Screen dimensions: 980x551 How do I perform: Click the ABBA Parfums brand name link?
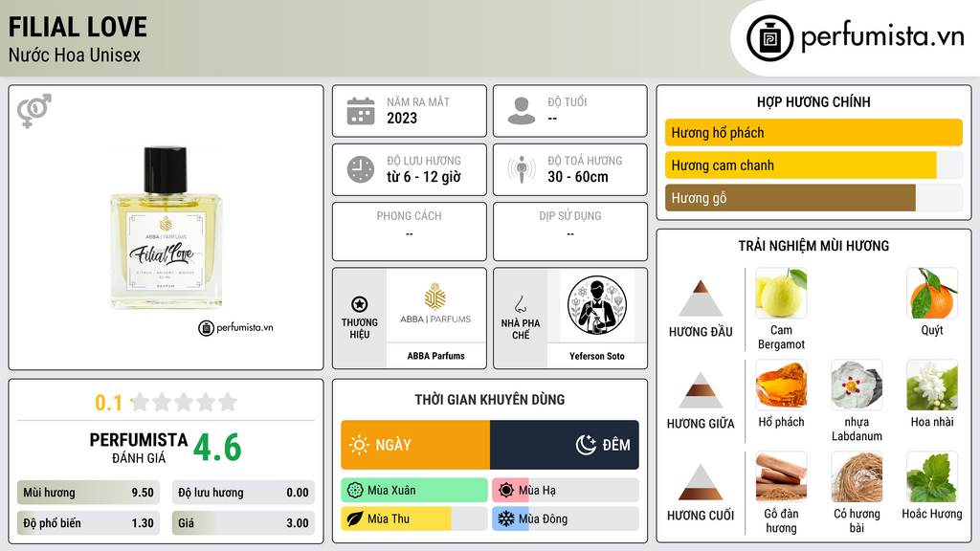pyautogui.click(x=435, y=356)
